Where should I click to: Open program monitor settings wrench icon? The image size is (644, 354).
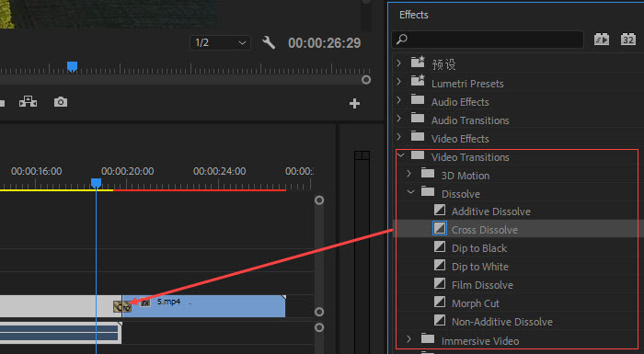tap(269, 42)
